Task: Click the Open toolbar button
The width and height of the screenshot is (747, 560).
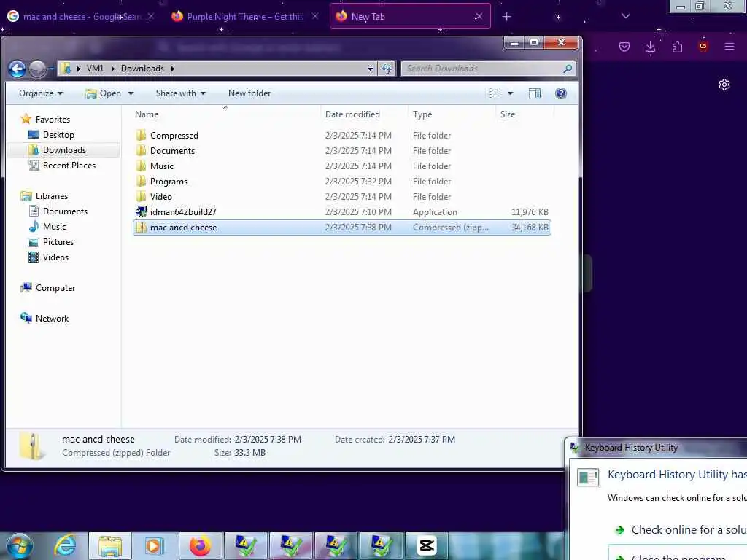Action: coord(104,93)
